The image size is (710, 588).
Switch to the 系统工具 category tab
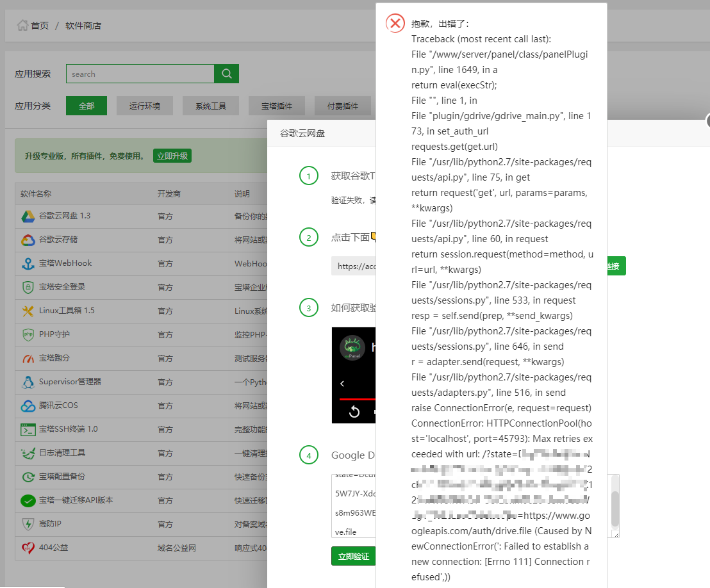coord(211,106)
